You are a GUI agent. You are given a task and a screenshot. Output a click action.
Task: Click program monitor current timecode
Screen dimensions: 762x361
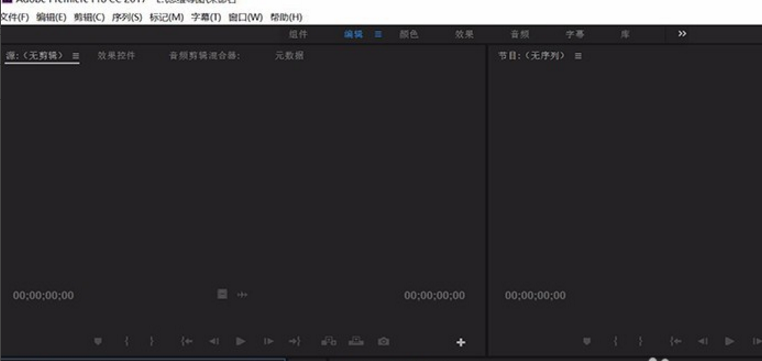click(x=535, y=295)
